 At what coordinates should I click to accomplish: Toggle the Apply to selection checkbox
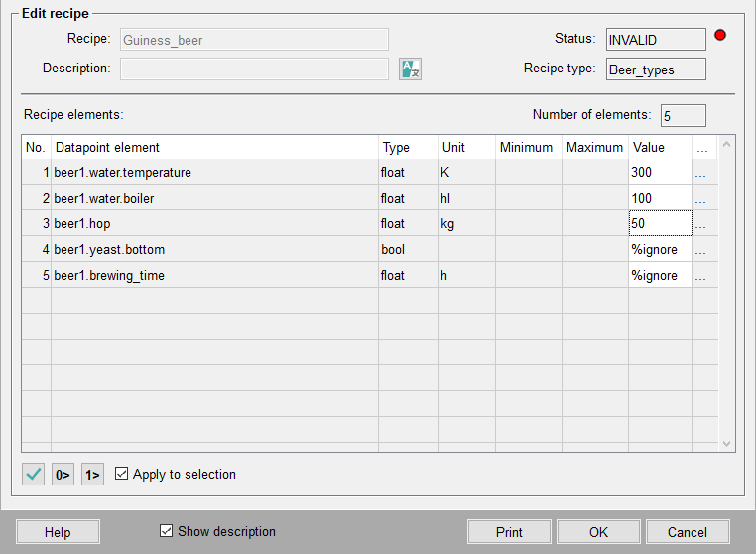click(122, 475)
